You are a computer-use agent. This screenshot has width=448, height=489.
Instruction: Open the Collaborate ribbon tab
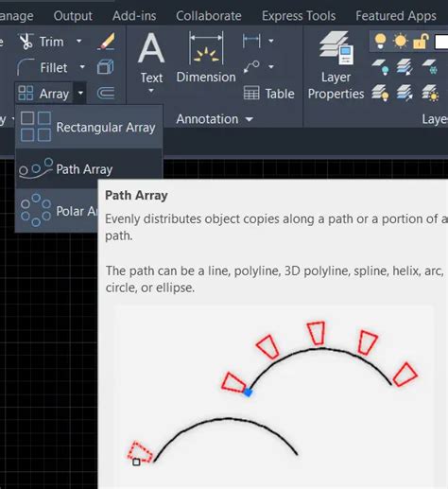click(209, 16)
